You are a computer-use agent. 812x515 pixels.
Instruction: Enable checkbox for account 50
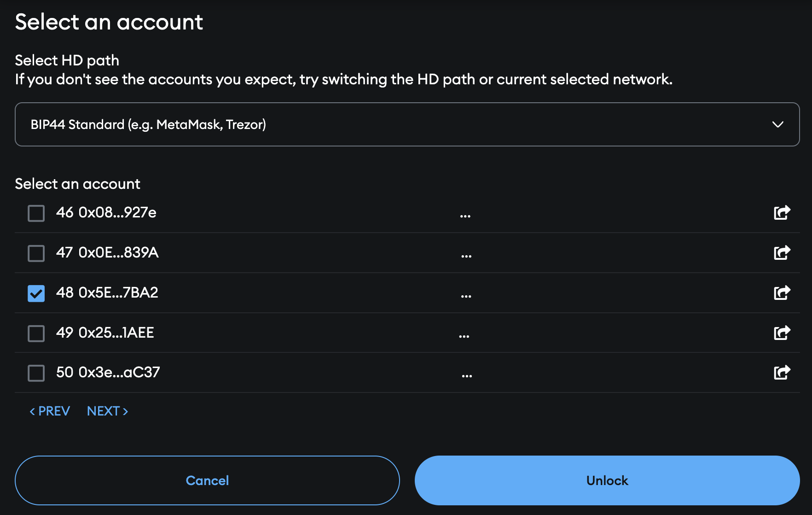click(x=36, y=373)
